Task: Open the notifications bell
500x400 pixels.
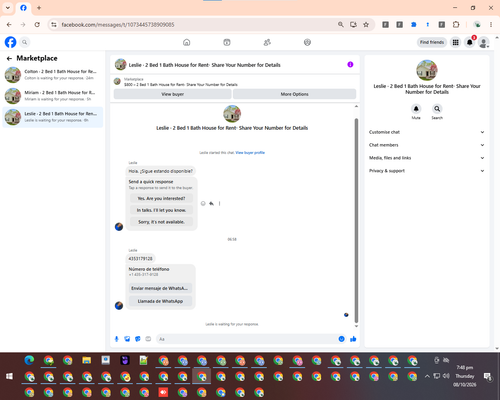Action: click(470, 42)
